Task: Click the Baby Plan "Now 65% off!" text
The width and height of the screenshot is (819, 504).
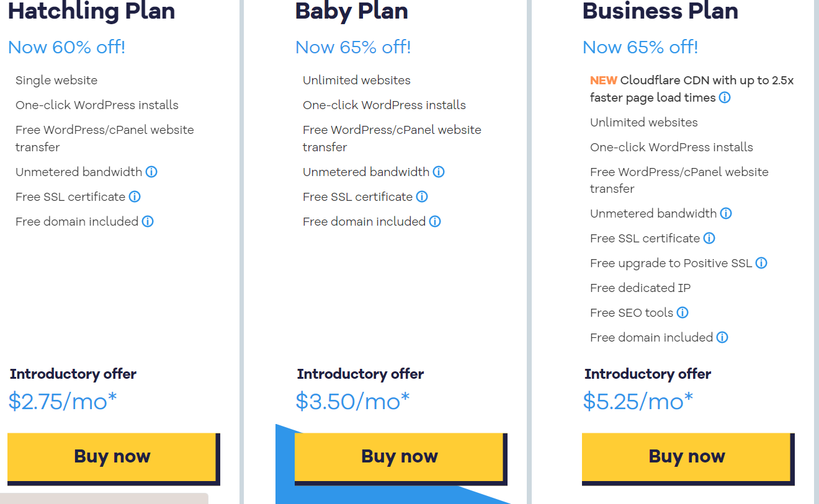Action: click(353, 47)
